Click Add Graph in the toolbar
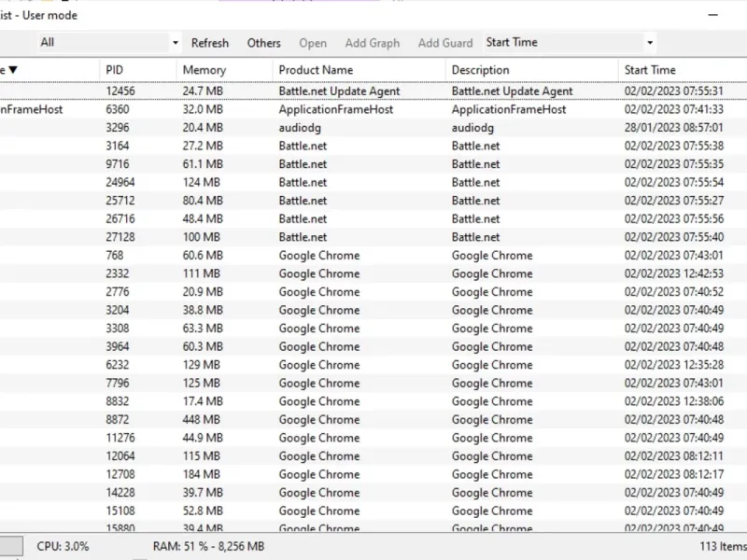This screenshot has height=560, width=747. 373,43
